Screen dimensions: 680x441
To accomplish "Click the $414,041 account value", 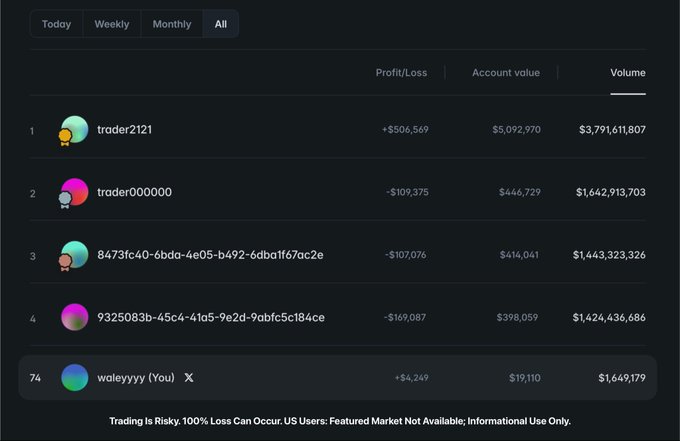I will coord(519,255).
